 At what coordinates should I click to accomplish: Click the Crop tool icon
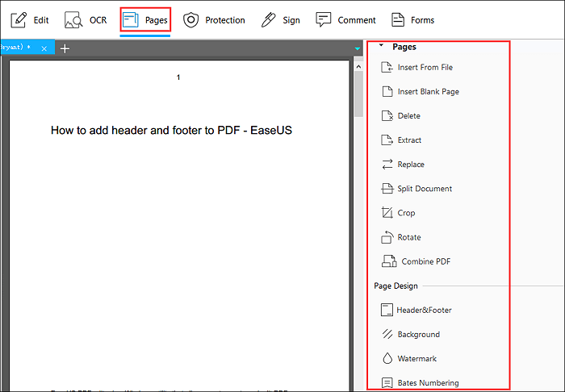coord(387,213)
